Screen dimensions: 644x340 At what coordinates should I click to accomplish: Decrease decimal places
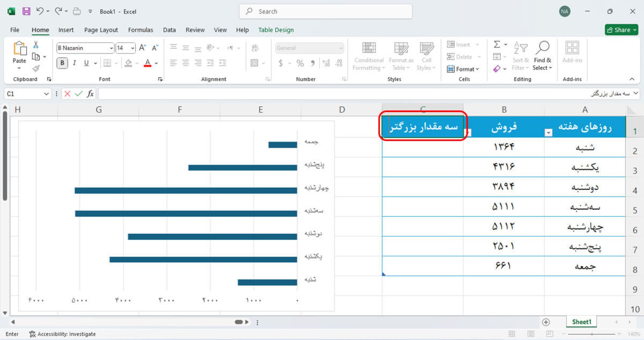[x=339, y=63]
